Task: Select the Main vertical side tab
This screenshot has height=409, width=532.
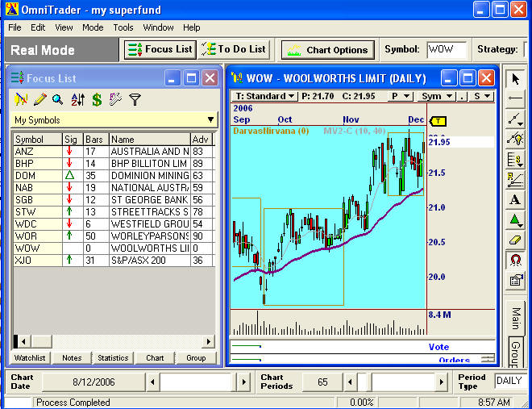Action: 516,318
